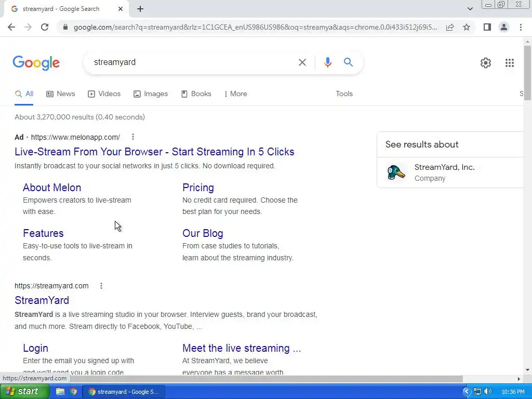Open search Tools
This screenshot has width=532, height=399.
click(344, 94)
